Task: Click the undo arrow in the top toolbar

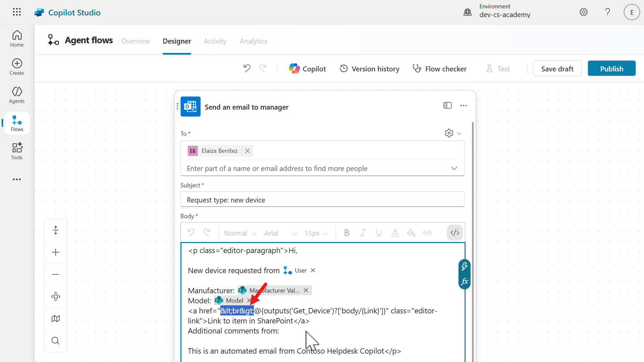Action: coord(247,68)
